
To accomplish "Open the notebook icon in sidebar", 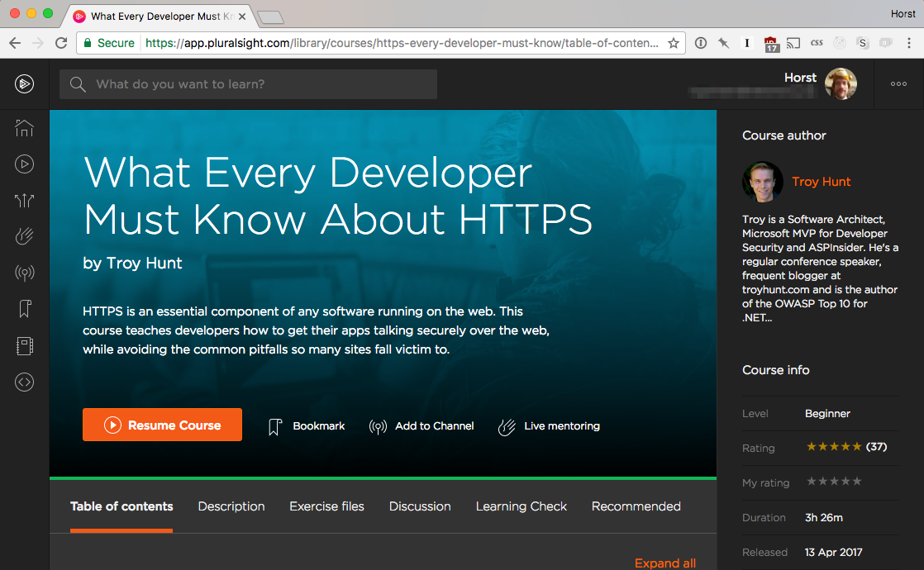I will pyautogui.click(x=24, y=345).
